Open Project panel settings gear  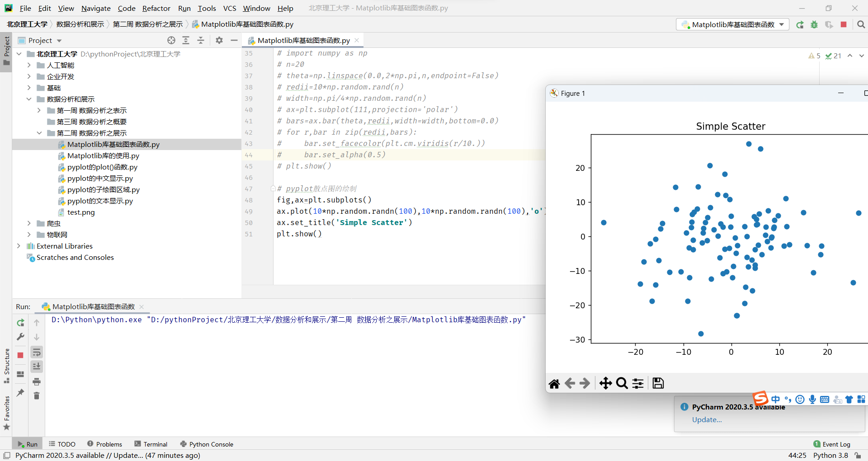pyautogui.click(x=219, y=40)
